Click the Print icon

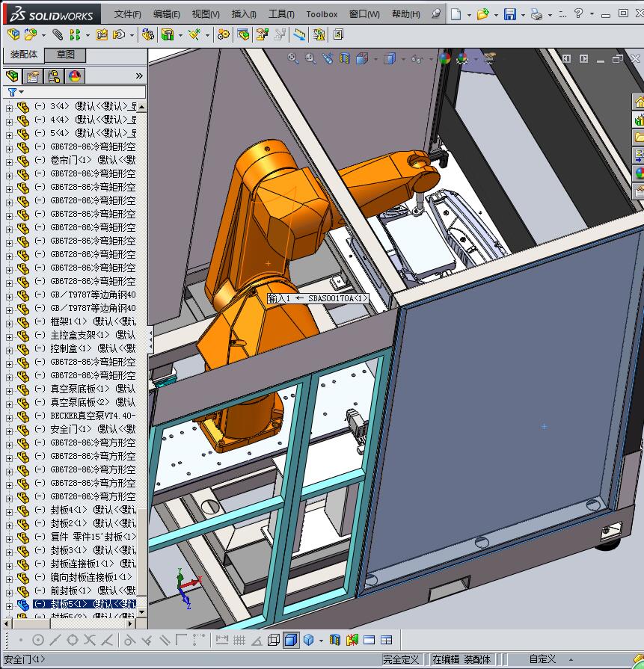coord(536,14)
